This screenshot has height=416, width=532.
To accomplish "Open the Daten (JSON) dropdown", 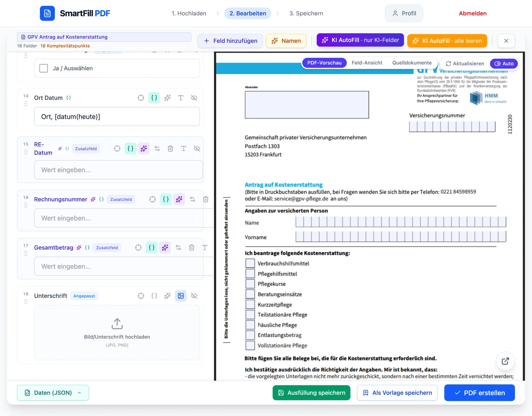I will pyautogui.click(x=53, y=393).
